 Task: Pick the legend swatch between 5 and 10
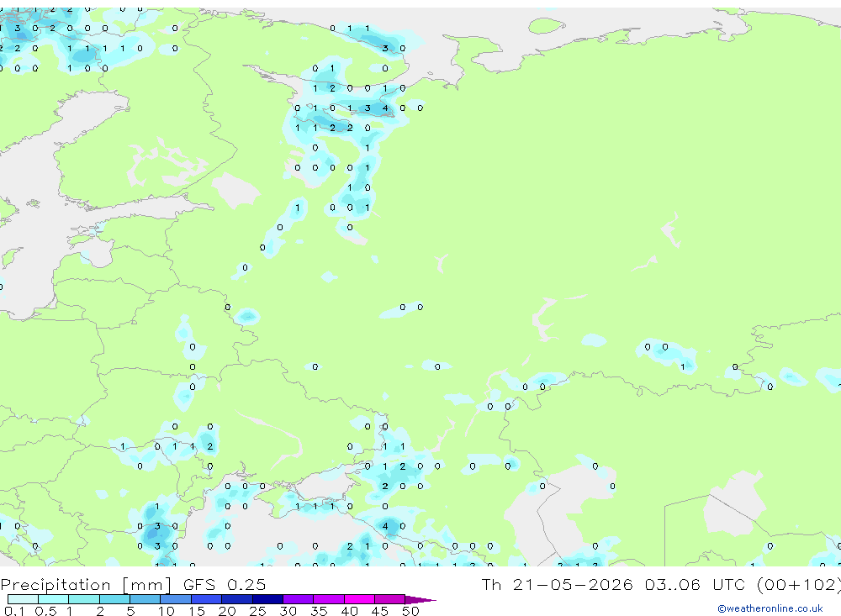click(x=145, y=599)
